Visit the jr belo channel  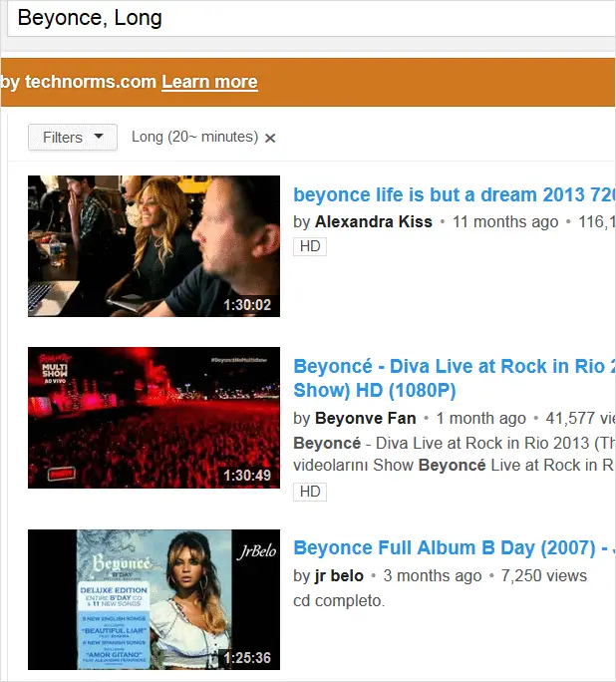pyautogui.click(x=339, y=576)
